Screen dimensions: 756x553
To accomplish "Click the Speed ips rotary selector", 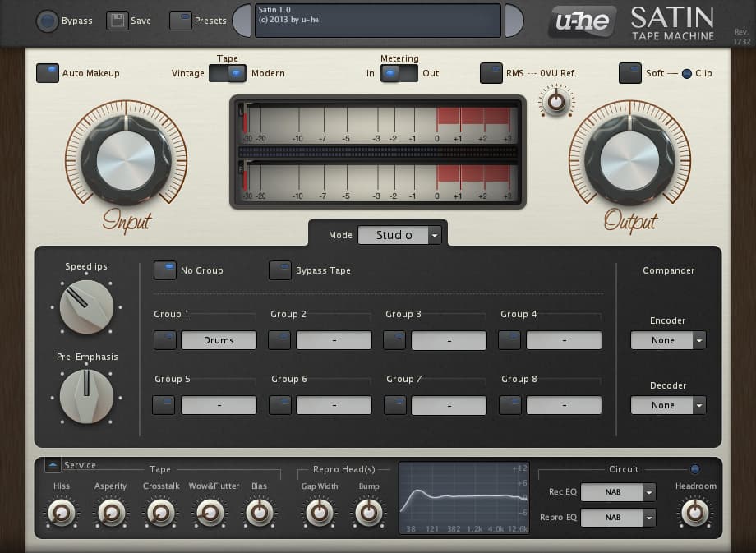I will coord(86,307).
